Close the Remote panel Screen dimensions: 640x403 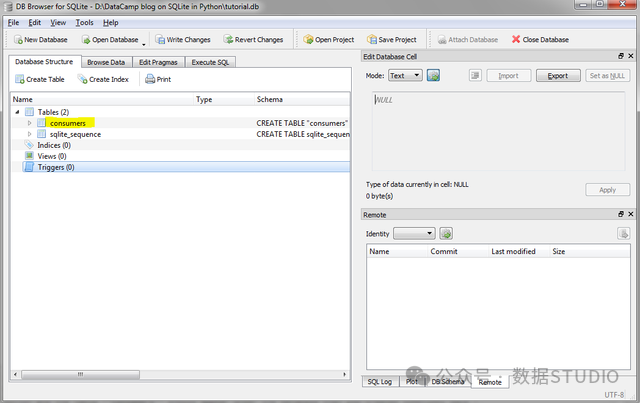(631, 214)
